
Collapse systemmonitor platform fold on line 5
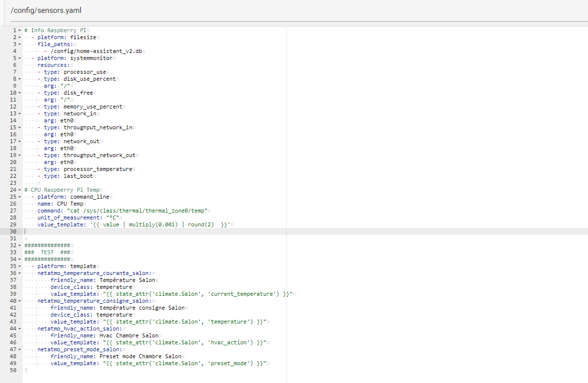click(x=19, y=58)
